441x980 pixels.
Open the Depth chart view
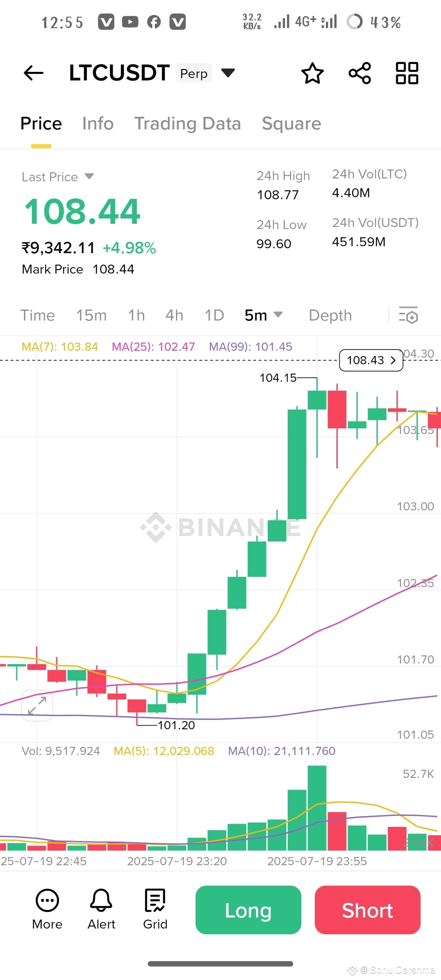point(330,315)
